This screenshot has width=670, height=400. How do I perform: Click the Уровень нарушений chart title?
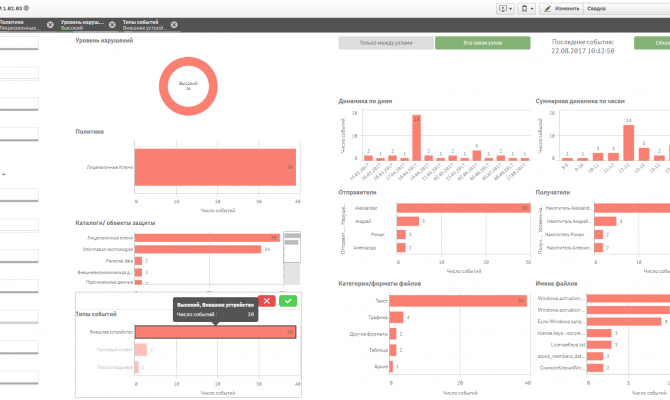[104, 41]
